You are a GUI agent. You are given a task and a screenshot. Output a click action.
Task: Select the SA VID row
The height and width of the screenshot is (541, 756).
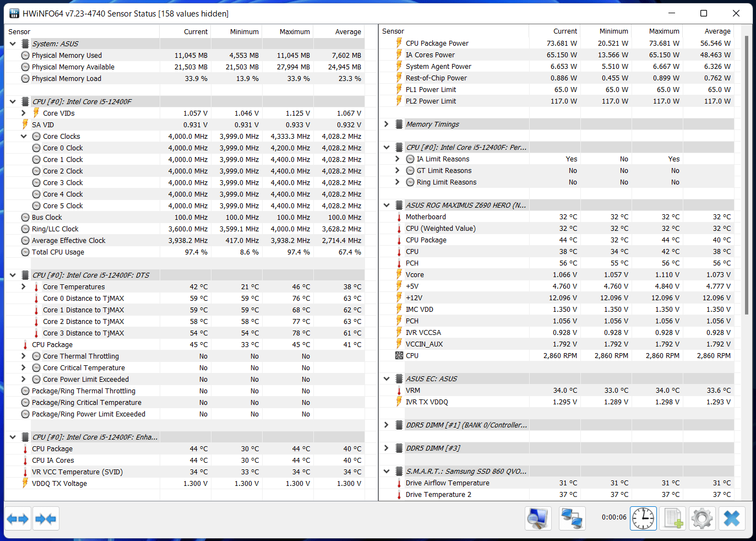184,125
